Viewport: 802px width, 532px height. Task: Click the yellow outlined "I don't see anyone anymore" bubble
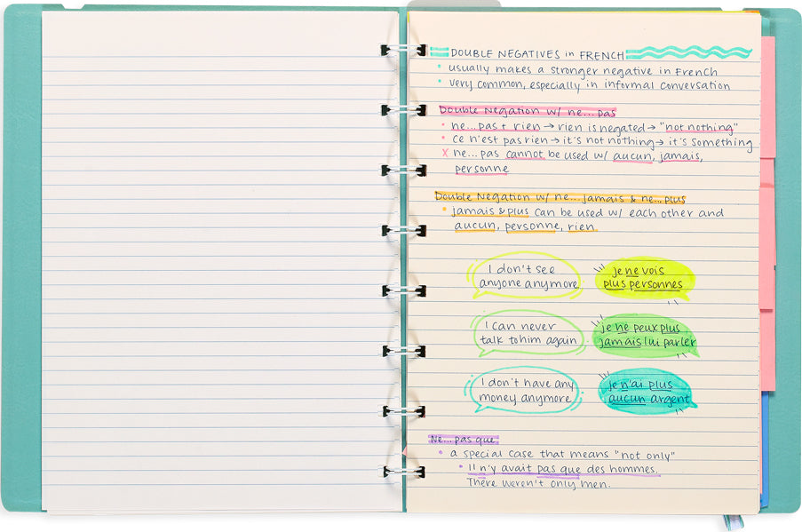pos(524,276)
